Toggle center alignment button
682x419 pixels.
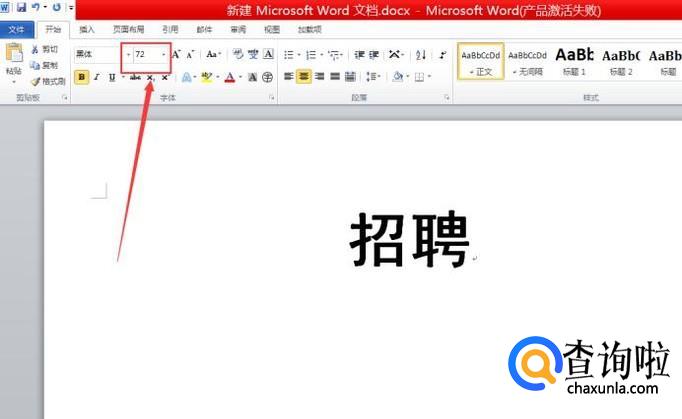[x=304, y=76]
